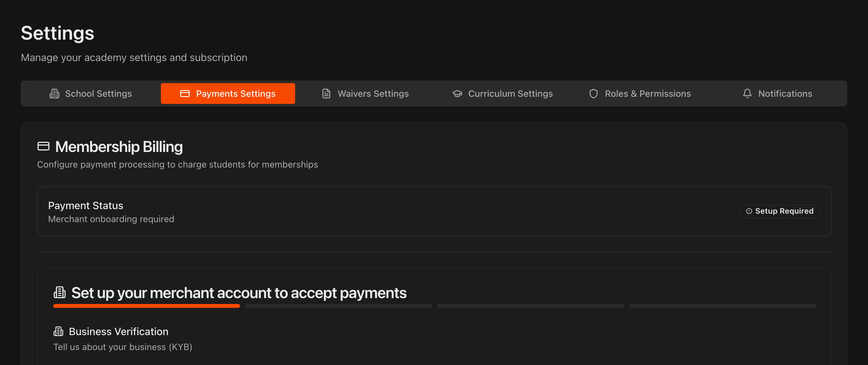This screenshot has width=868, height=365.
Task: Click the credit card icon in Payments Settings
Action: [x=185, y=94]
